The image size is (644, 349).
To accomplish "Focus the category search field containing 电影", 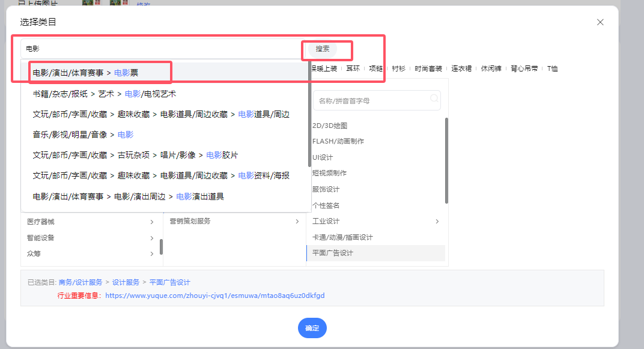I will tap(163, 49).
